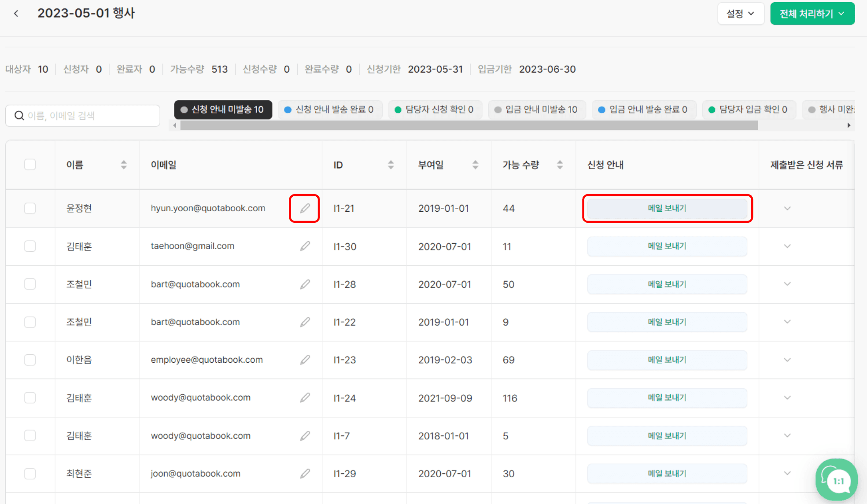
Task: Send mail to 윤정현 with 메일 보내기
Action: [667, 208]
